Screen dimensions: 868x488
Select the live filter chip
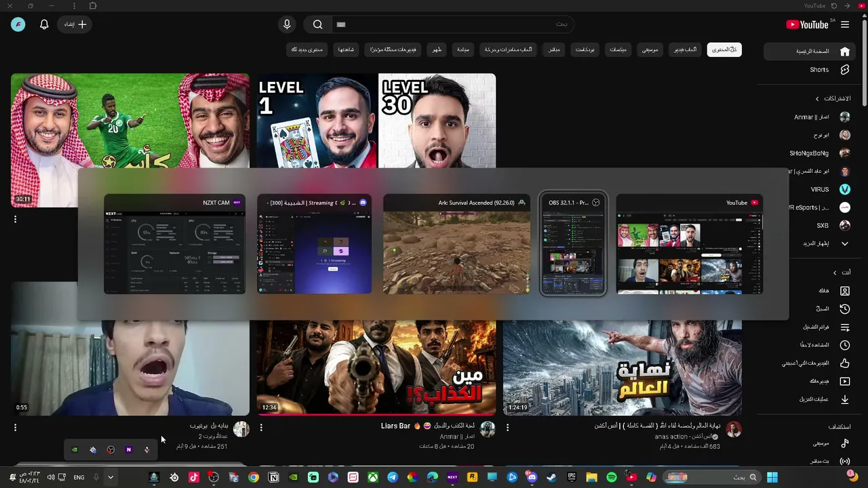554,49
